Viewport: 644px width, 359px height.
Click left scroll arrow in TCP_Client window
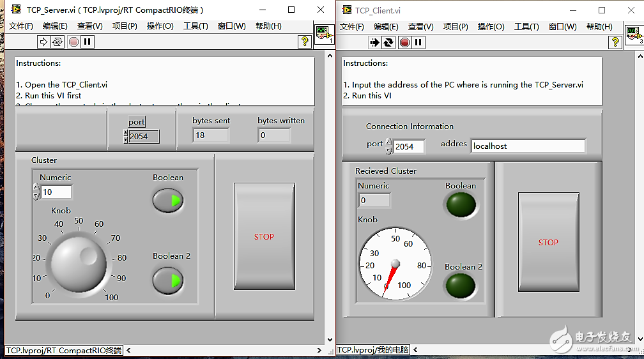point(415,349)
